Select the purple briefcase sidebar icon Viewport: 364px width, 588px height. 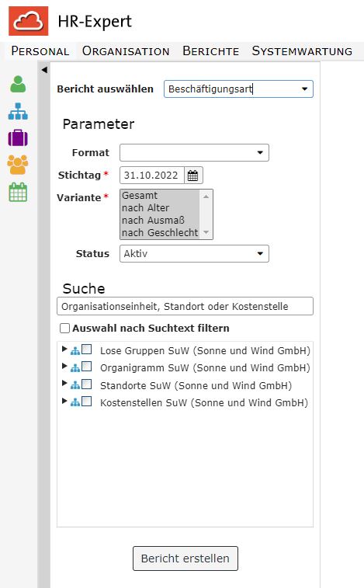tap(18, 137)
